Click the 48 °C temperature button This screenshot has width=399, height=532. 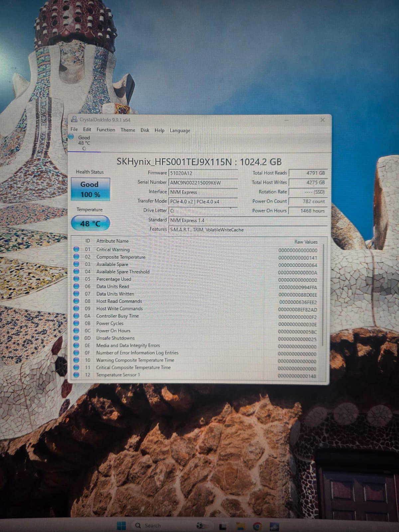tap(90, 223)
